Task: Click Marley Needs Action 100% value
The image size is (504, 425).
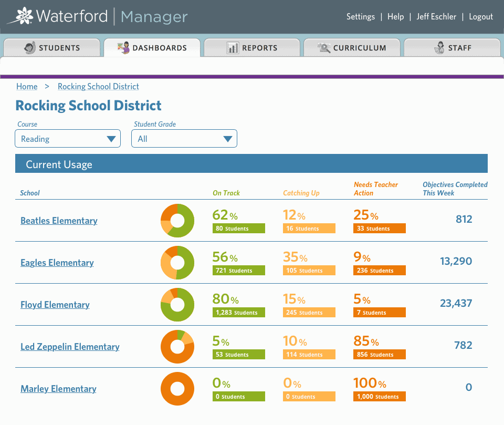Action: pyautogui.click(x=370, y=383)
